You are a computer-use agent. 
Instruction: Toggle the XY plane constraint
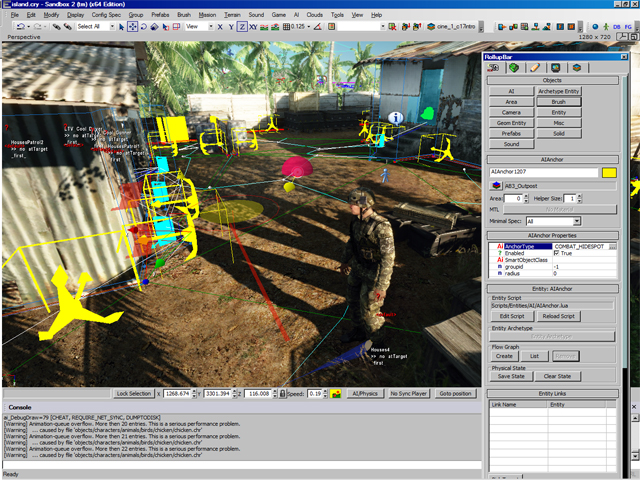click(253, 27)
